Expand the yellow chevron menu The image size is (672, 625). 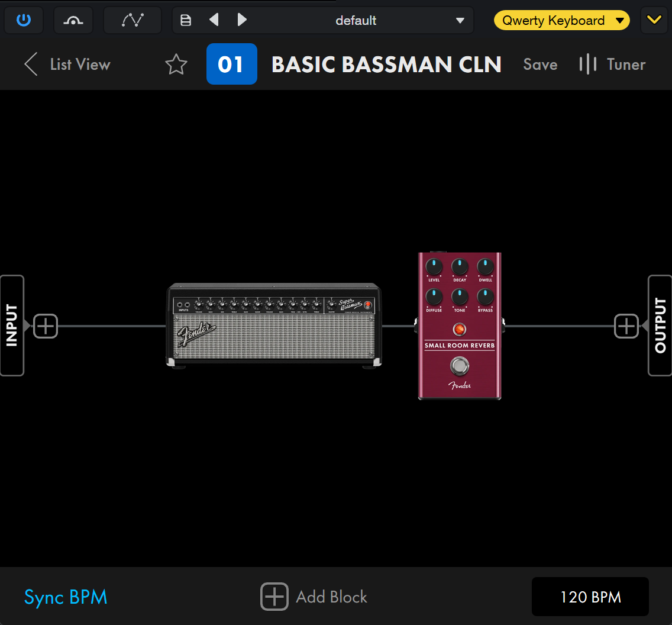654,20
